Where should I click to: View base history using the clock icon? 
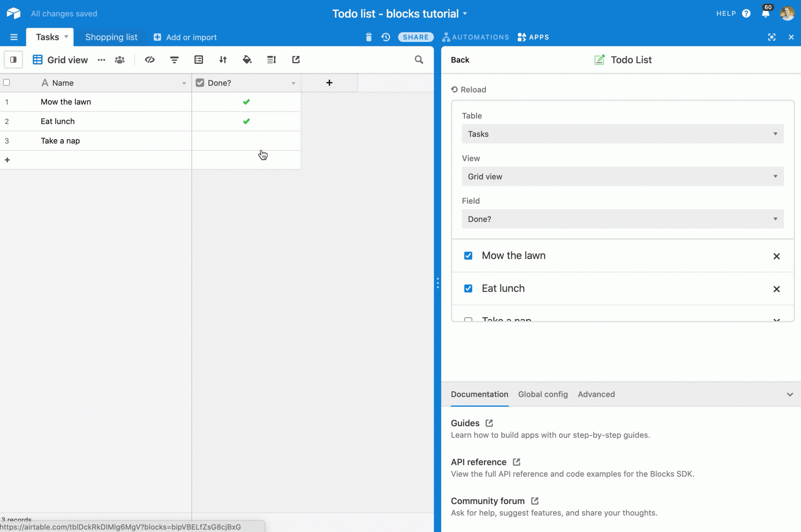tap(385, 37)
